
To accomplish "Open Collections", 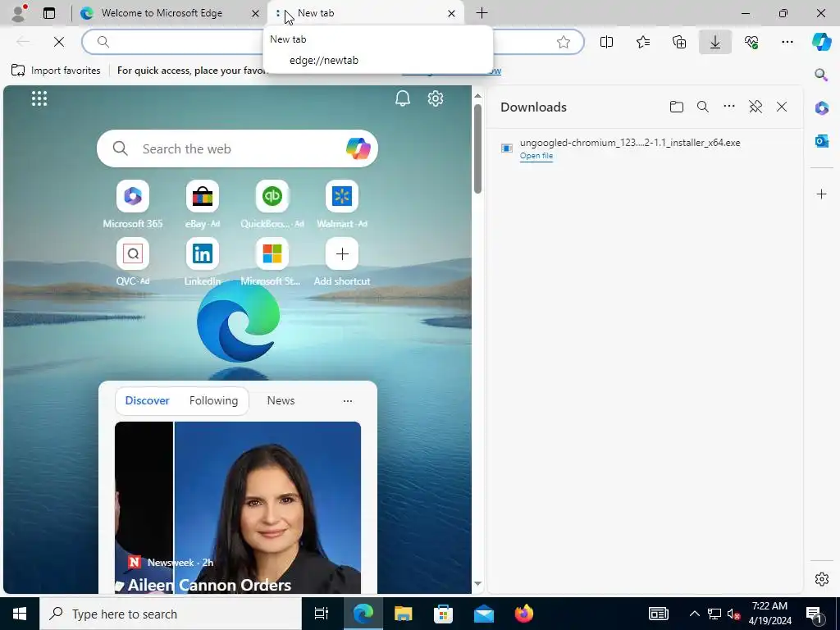I will (679, 42).
